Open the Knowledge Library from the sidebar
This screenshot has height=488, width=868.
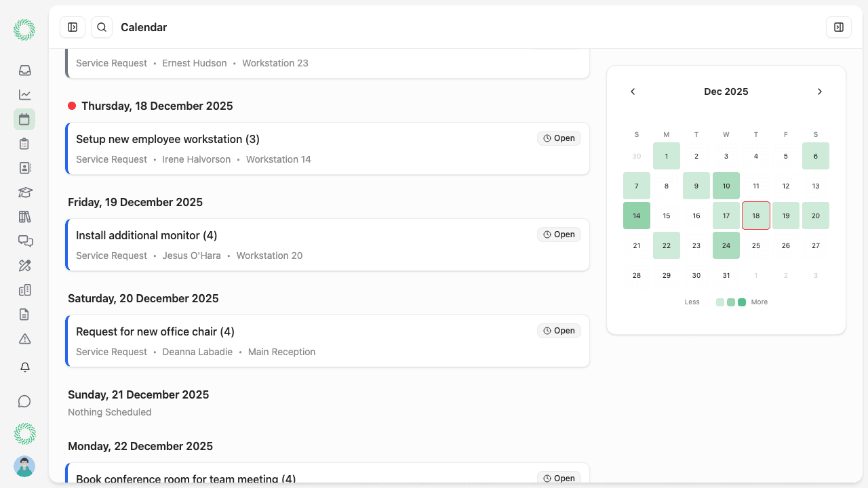[x=24, y=216]
